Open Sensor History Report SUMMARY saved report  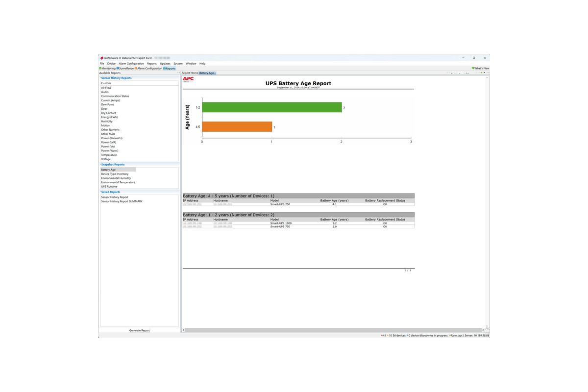tap(122, 201)
